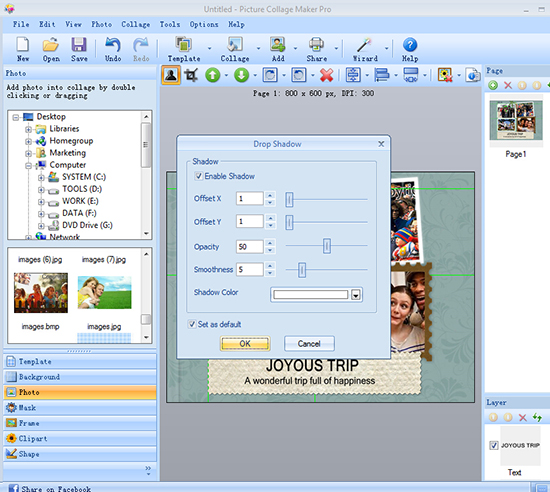Click the Open folder icon
The image size is (550, 492).
(x=51, y=45)
